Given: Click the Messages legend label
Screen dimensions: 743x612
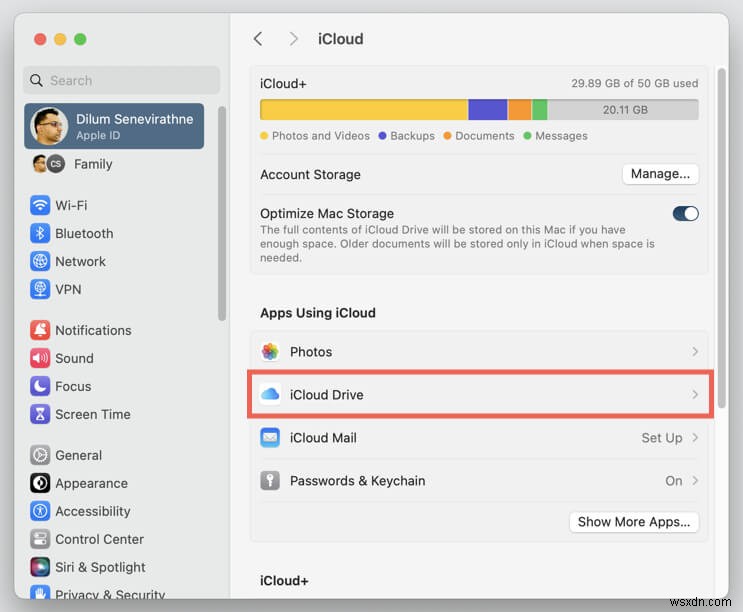Looking at the screenshot, I should click(x=562, y=135).
